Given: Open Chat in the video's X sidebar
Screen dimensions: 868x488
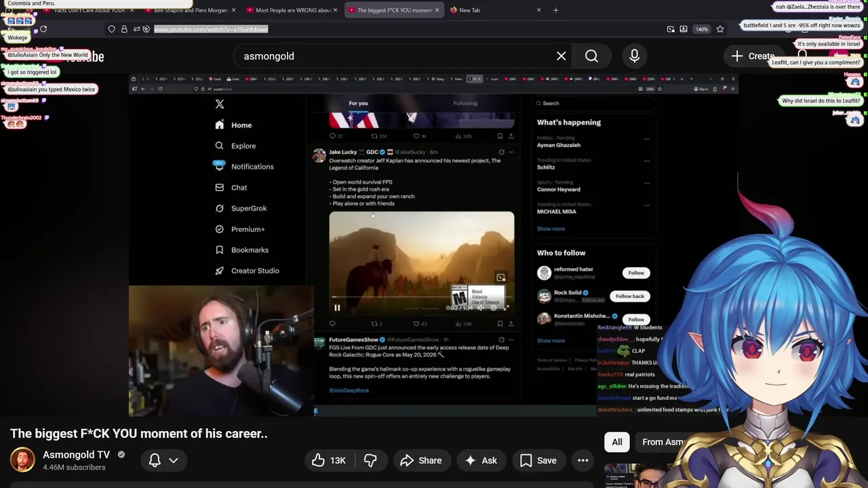Looking at the screenshot, I should [231, 188].
